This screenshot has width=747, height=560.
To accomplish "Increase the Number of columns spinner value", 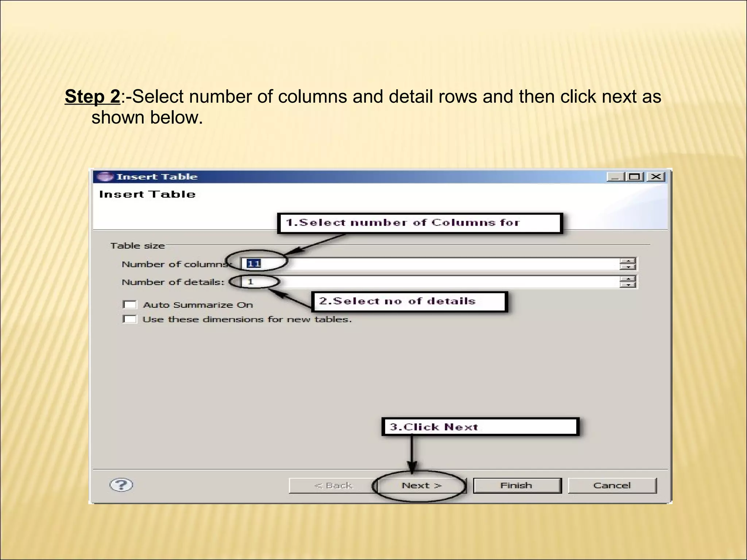I will [x=628, y=261].
